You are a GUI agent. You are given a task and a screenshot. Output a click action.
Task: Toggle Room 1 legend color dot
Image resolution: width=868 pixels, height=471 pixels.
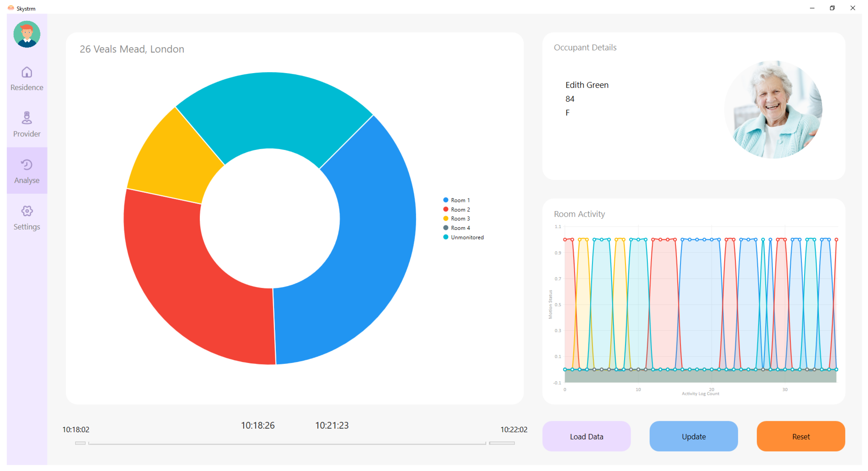tap(445, 200)
